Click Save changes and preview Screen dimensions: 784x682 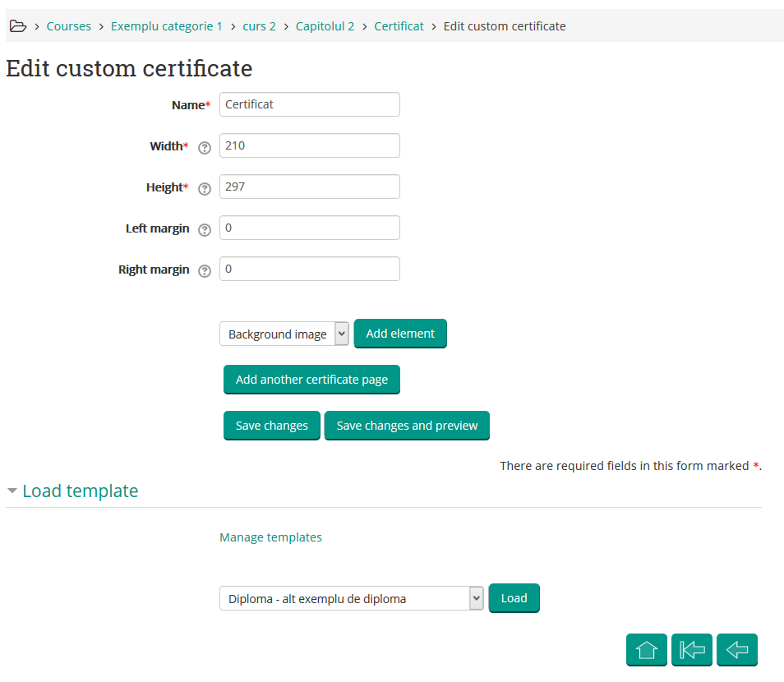(x=406, y=425)
